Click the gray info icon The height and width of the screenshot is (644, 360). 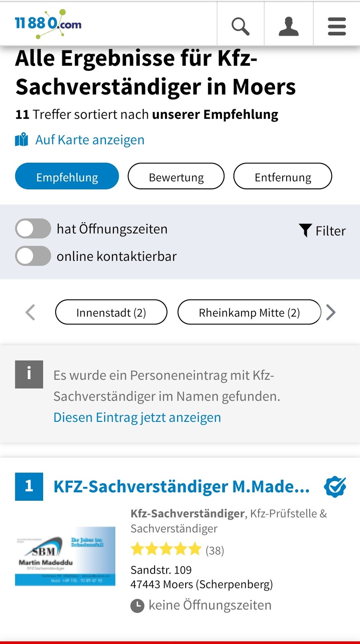[29, 374]
